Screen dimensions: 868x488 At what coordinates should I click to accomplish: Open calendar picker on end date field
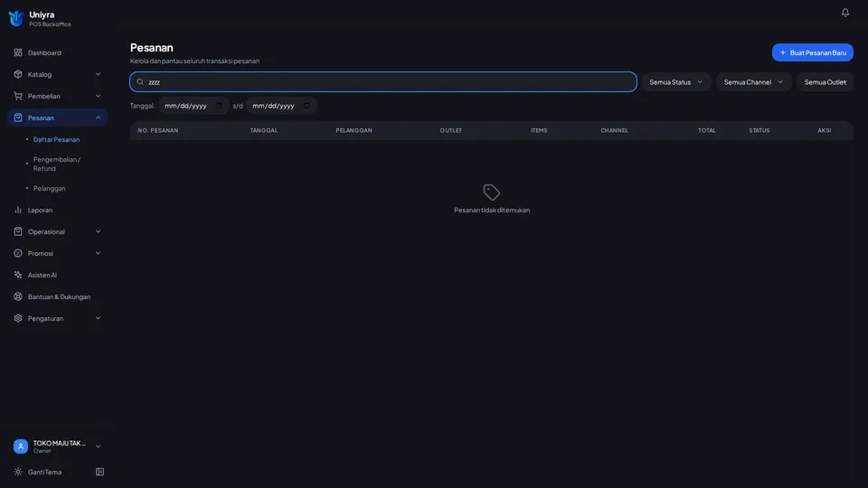coord(307,106)
